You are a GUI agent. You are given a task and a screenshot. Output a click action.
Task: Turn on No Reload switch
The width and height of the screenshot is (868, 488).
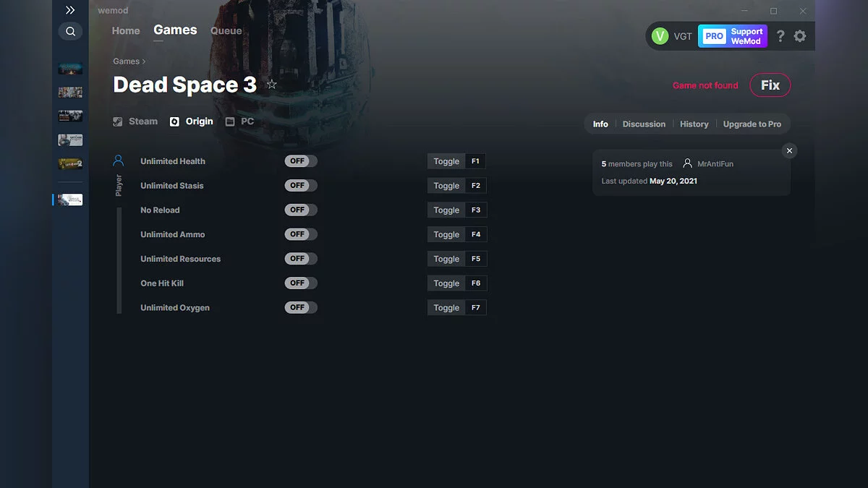click(x=300, y=210)
